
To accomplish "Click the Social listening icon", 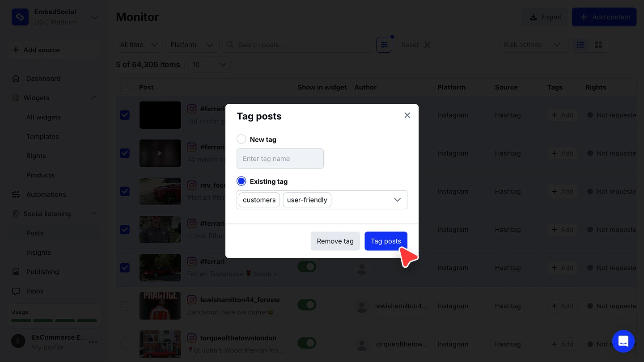I will point(16,214).
